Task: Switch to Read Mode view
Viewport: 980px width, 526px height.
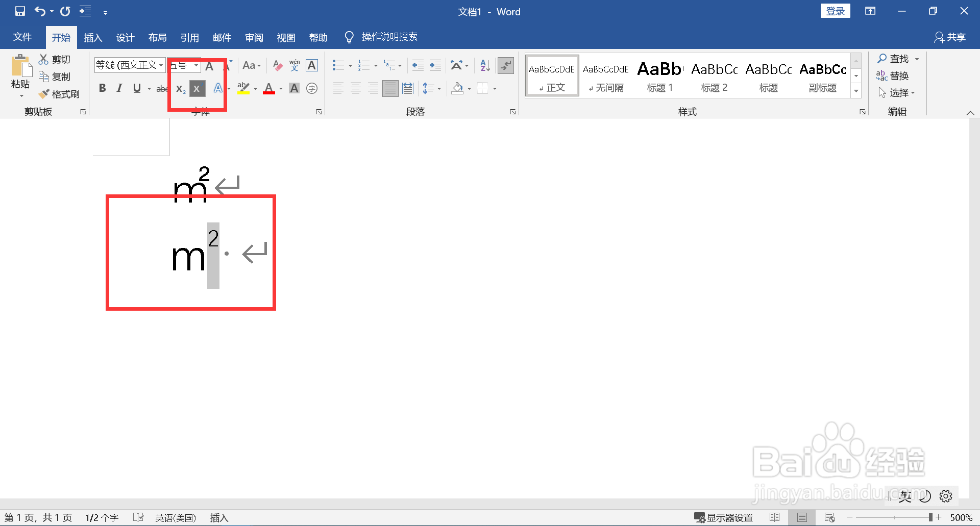Action: coord(774,517)
